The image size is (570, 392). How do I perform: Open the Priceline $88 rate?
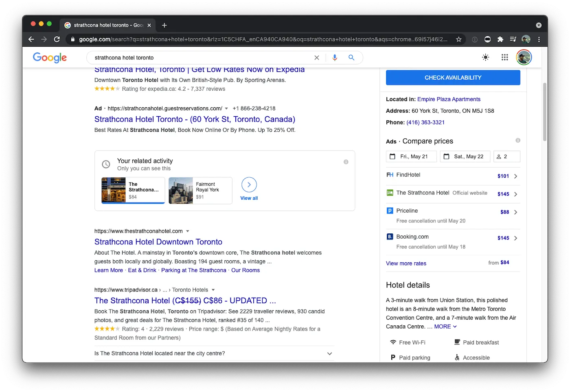(453, 216)
